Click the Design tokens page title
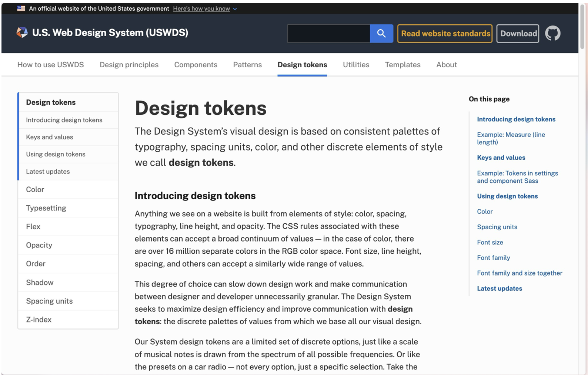This screenshot has height=375, width=588. pyautogui.click(x=201, y=108)
